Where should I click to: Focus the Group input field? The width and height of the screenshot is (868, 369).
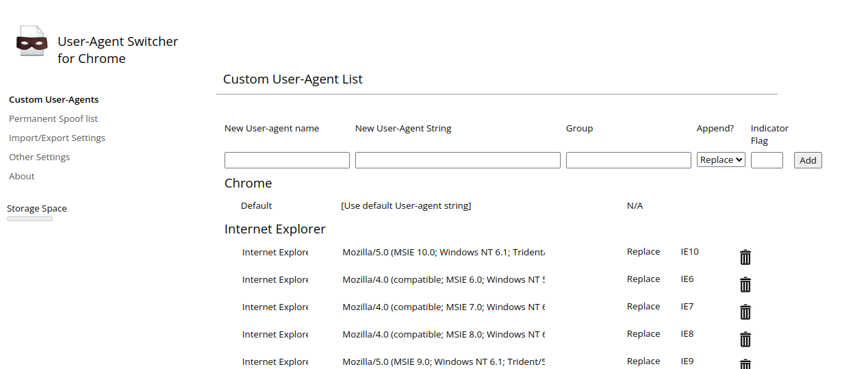(628, 160)
